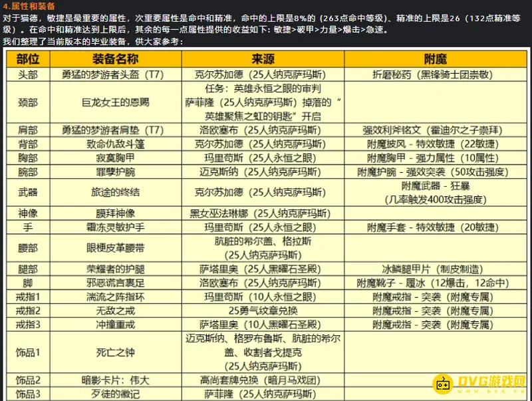The width and height of the screenshot is (532, 401).
Task: Click 荣耀者的护腿 cell
Action: pyautogui.click(x=116, y=269)
